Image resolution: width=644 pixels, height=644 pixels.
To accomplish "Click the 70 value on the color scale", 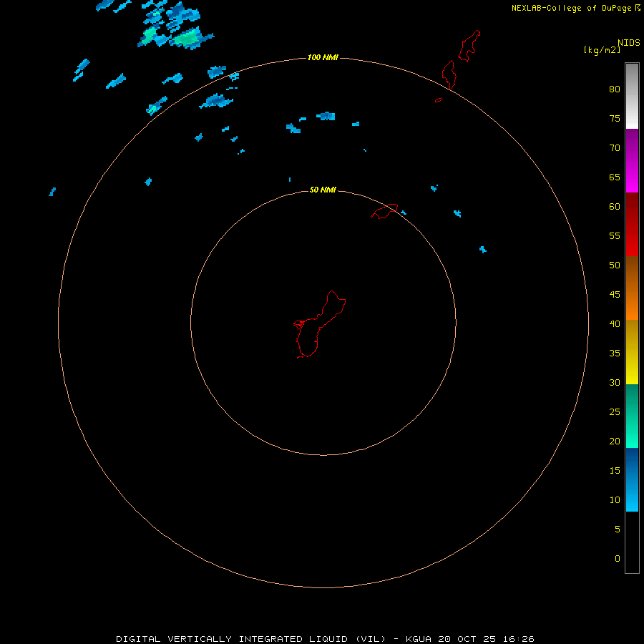I will point(615,148).
